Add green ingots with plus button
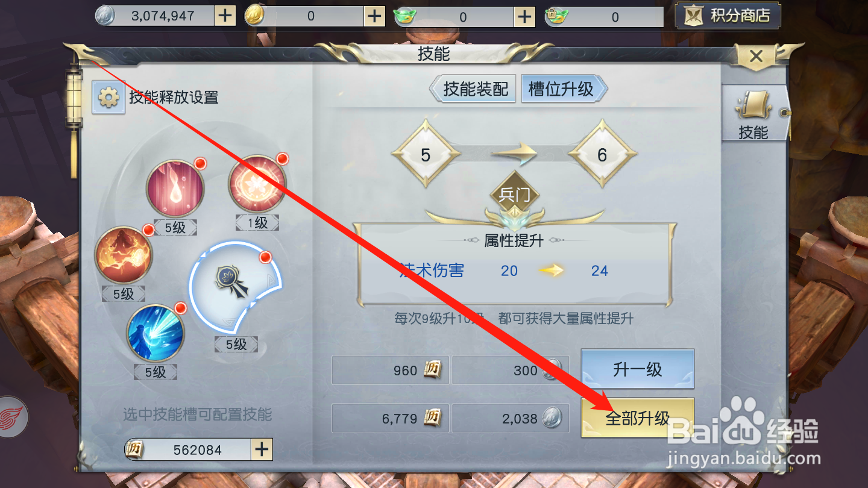 pos(525,16)
